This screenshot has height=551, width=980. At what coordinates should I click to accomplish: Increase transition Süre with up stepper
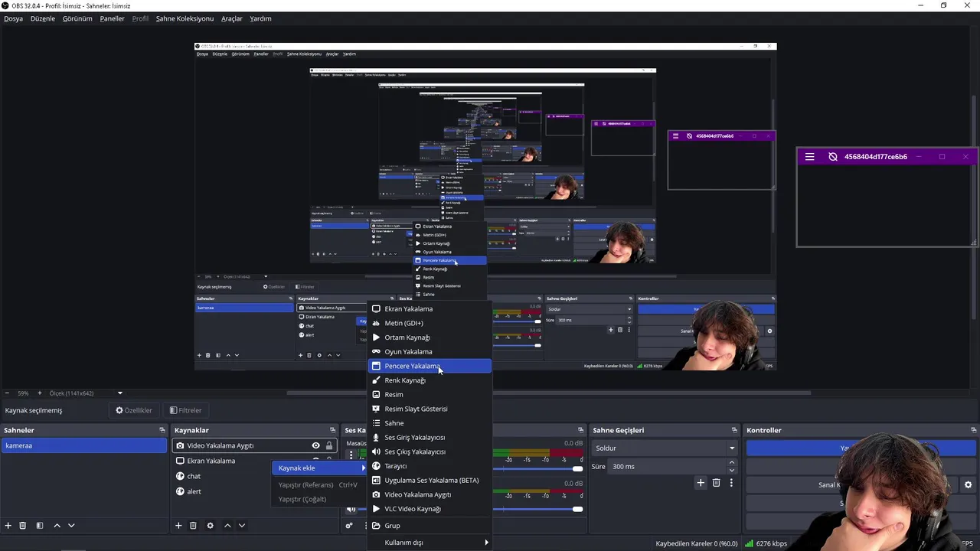tap(731, 462)
